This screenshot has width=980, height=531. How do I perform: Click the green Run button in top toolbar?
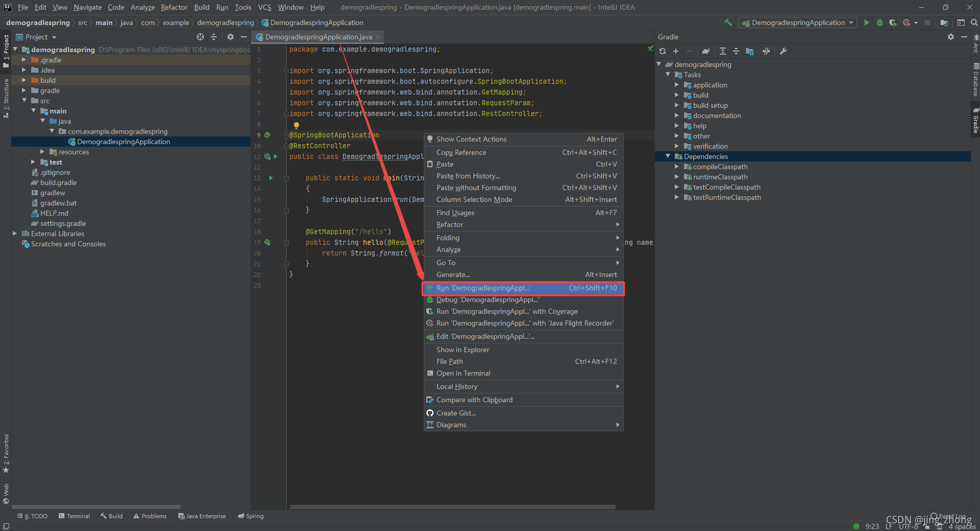coord(867,22)
